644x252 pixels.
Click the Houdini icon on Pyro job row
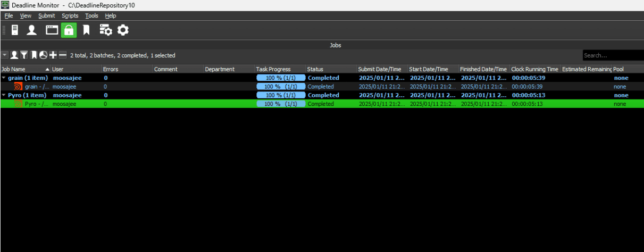pos(19,104)
